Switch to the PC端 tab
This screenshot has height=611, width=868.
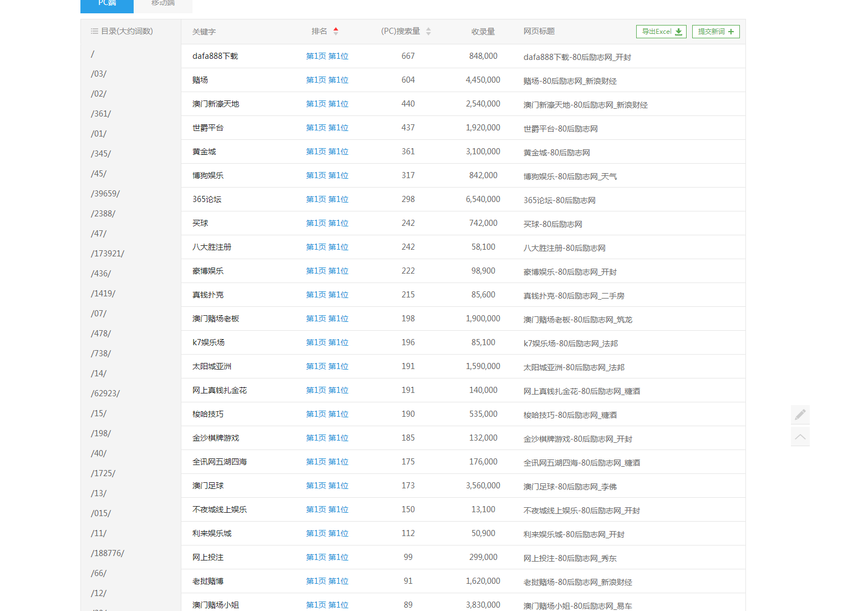point(107,4)
